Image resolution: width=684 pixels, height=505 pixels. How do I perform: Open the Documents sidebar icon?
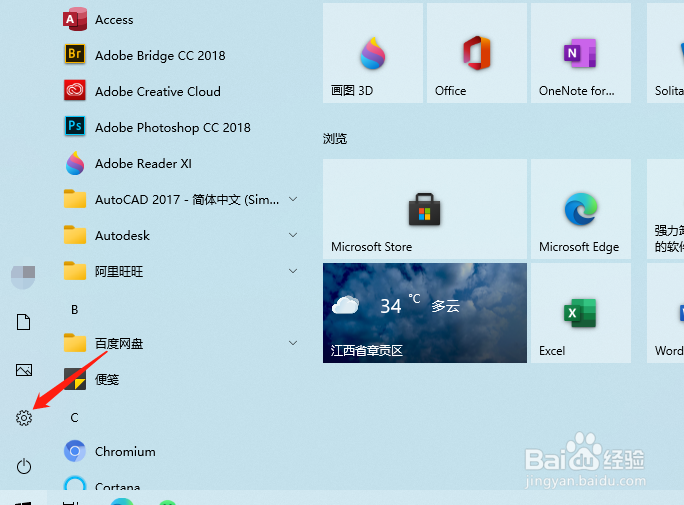coord(24,322)
